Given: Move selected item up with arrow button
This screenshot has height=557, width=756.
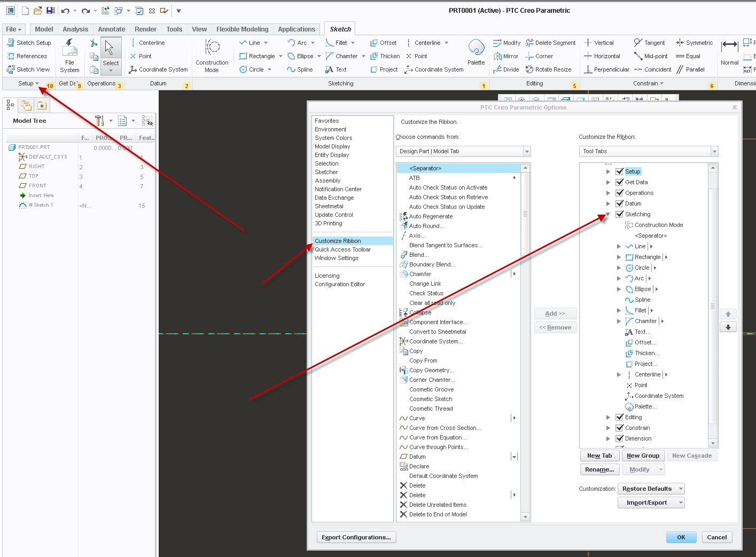Looking at the screenshot, I should point(728,314).
